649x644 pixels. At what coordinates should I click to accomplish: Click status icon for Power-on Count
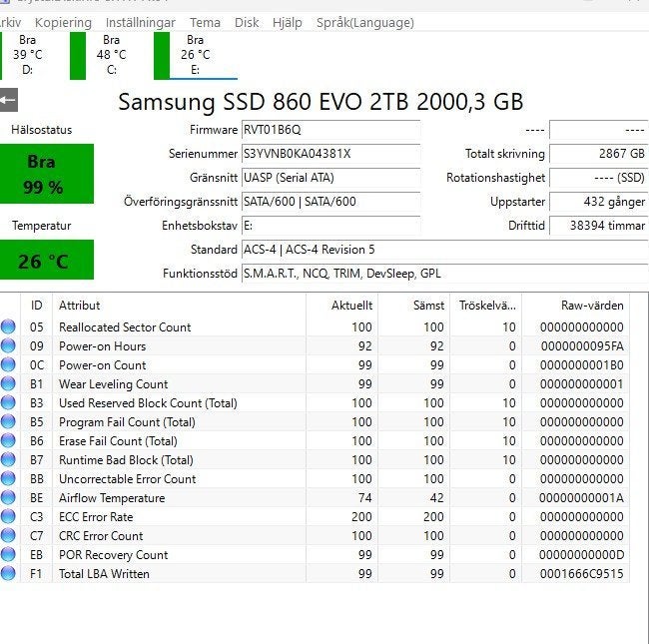pyautogui.click(x=8, y=365)
